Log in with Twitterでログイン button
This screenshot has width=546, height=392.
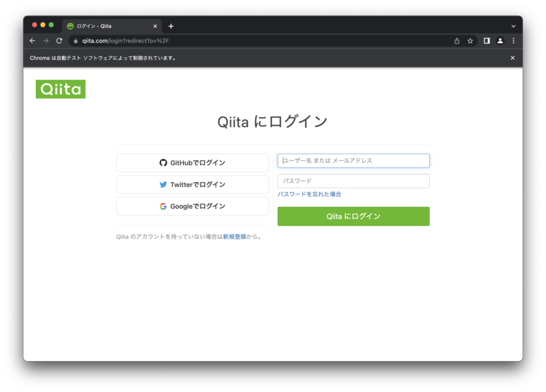[x=192, y=184]
